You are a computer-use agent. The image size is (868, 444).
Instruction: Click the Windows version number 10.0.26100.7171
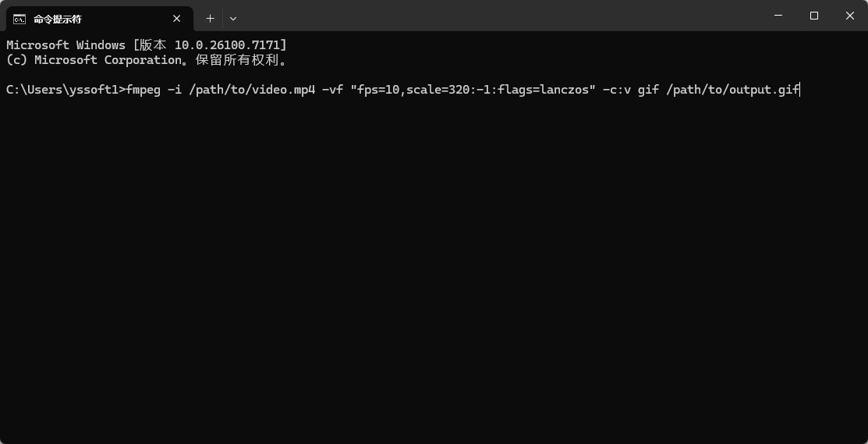[230, 45]
